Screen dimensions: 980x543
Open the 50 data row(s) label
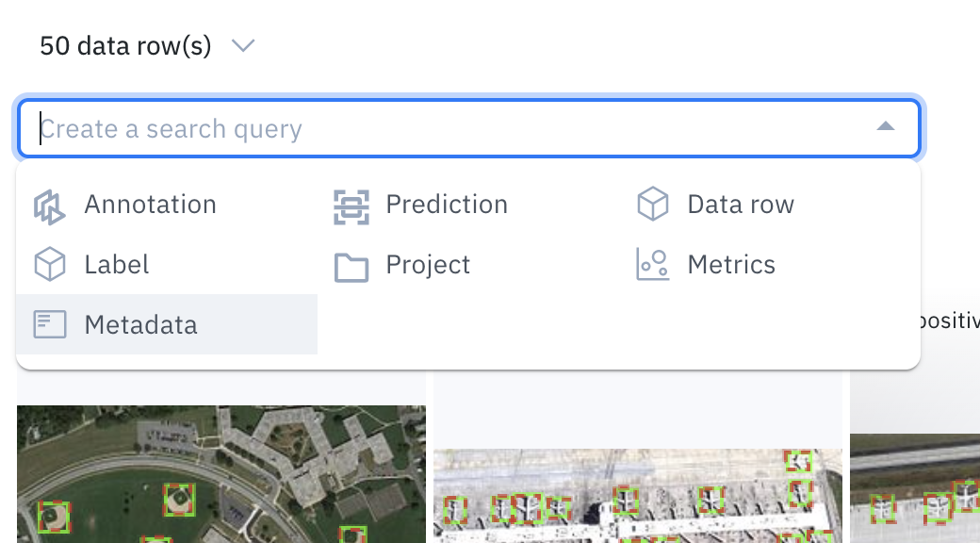click(x=125, y=45)
